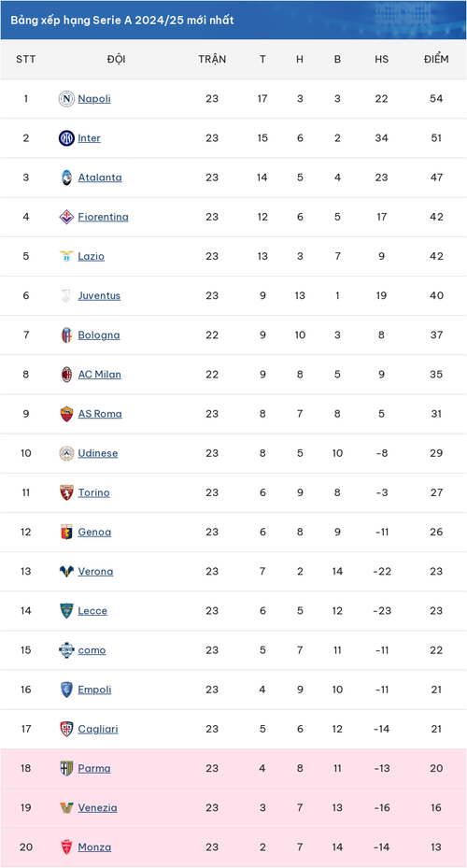Open the Udinese team page link
The height and width of the screenshot is (868, 467).
click(98, 453)
